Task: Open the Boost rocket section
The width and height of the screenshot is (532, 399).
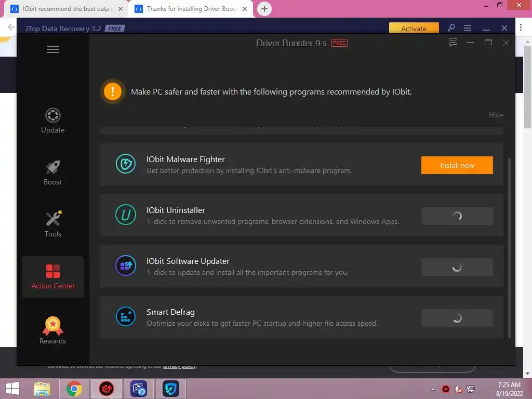Action: click(x=52, y=172)
